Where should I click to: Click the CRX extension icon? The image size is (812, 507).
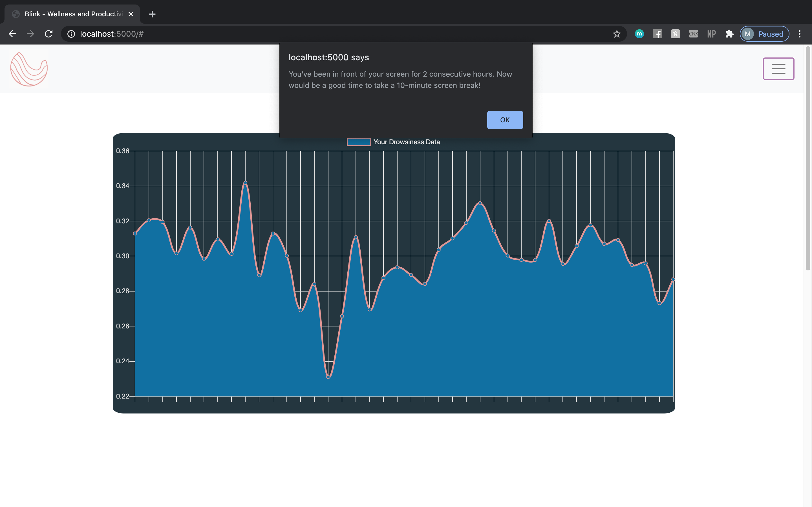(x=693, y=34)
